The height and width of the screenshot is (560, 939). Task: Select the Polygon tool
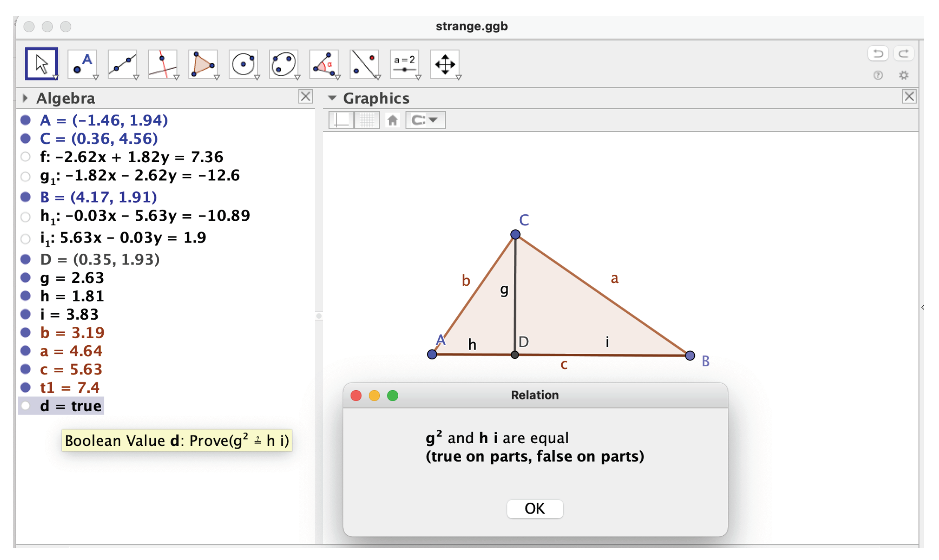(x=203, y=64)
